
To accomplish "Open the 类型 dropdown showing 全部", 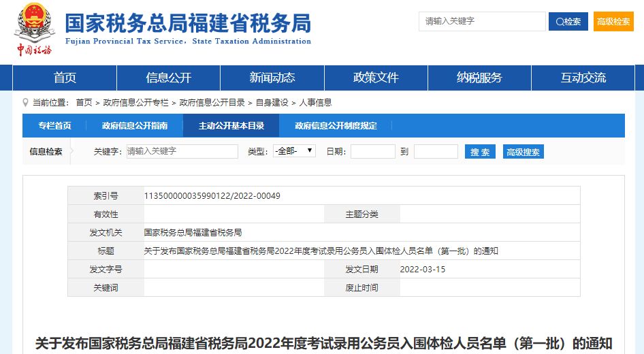I will point(295,151).
